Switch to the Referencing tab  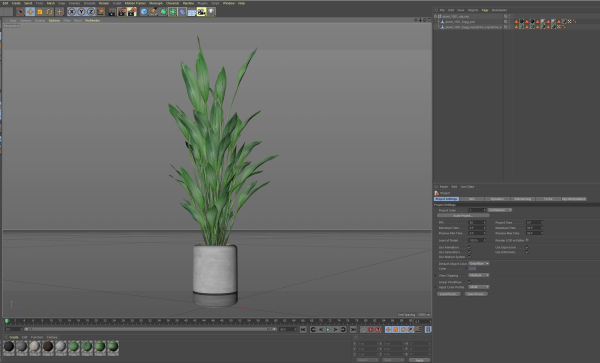tap(523, 199)
